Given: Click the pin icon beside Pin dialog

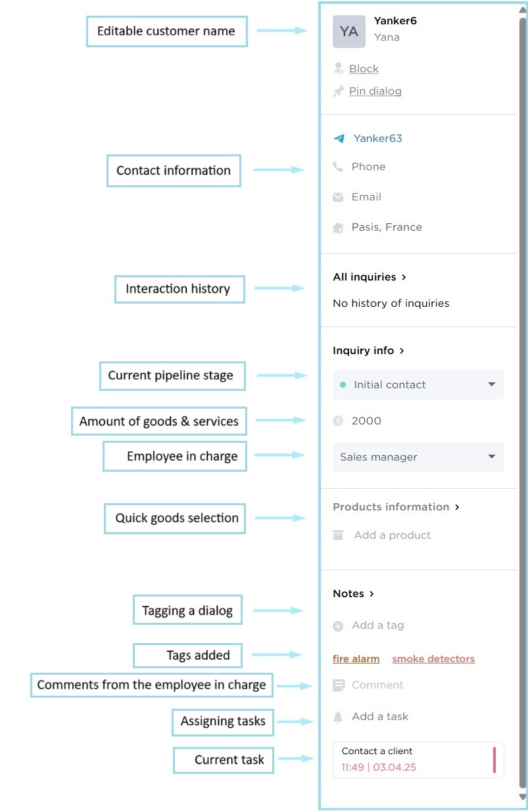Looking at the screenshot, I should pos(338,91).
